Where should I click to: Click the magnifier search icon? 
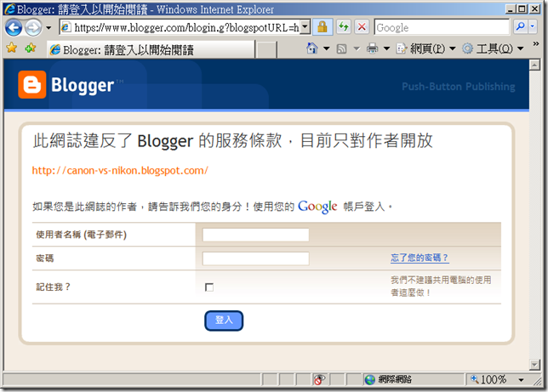click(521, 26)
